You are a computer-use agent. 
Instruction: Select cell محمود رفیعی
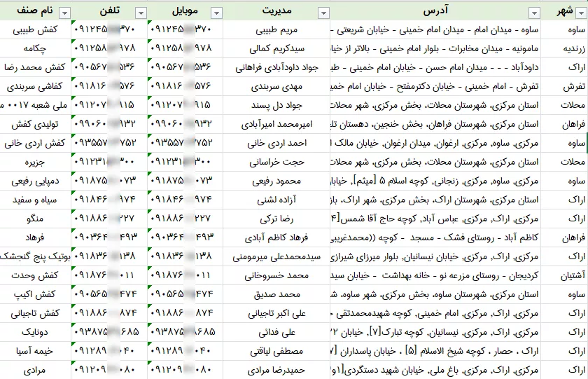[276, 181]
